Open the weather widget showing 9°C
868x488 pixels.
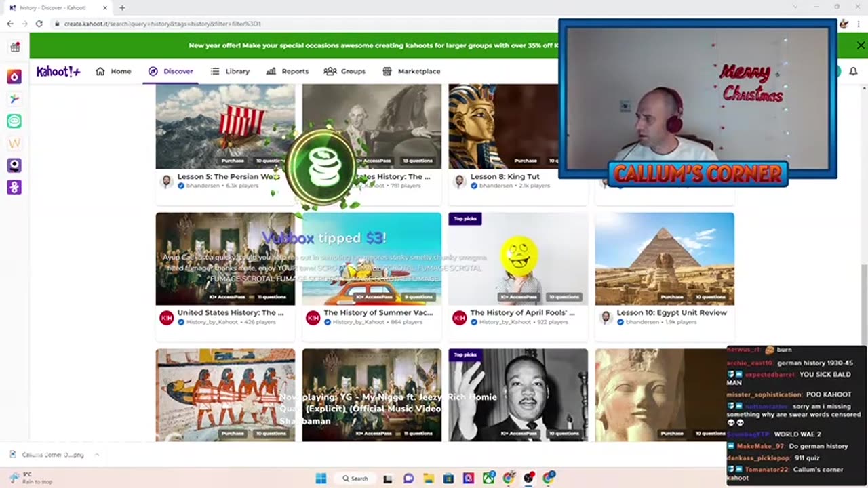click(31, 478)
